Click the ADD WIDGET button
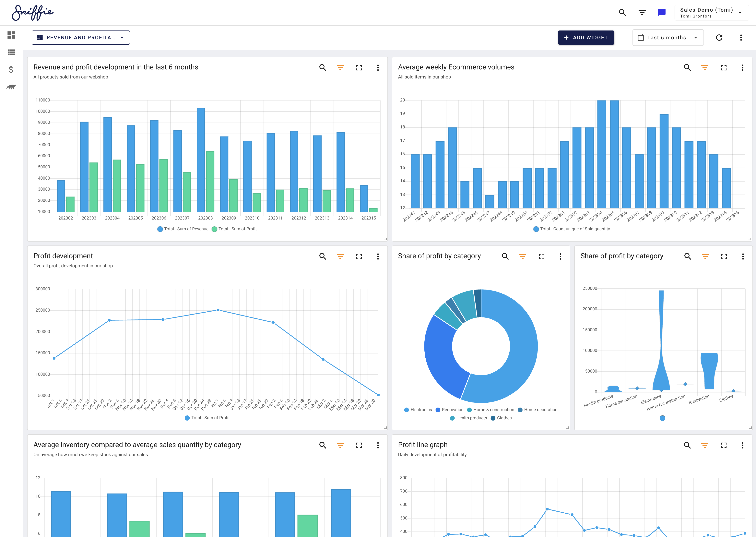Screen dimensions: 756x537 pos(586,37)
